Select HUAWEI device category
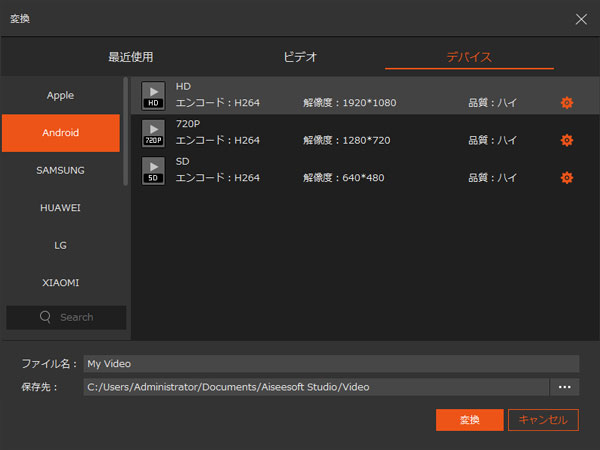 (x=60, y=208)
